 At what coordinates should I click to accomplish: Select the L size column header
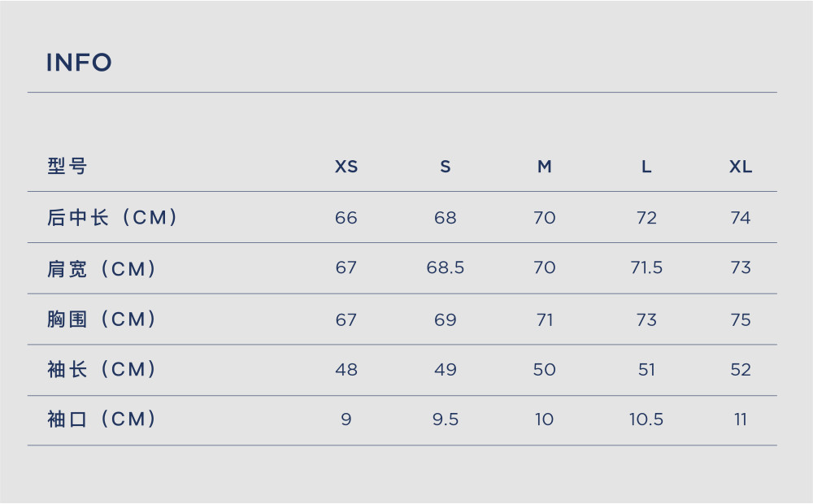coord(646,167)
